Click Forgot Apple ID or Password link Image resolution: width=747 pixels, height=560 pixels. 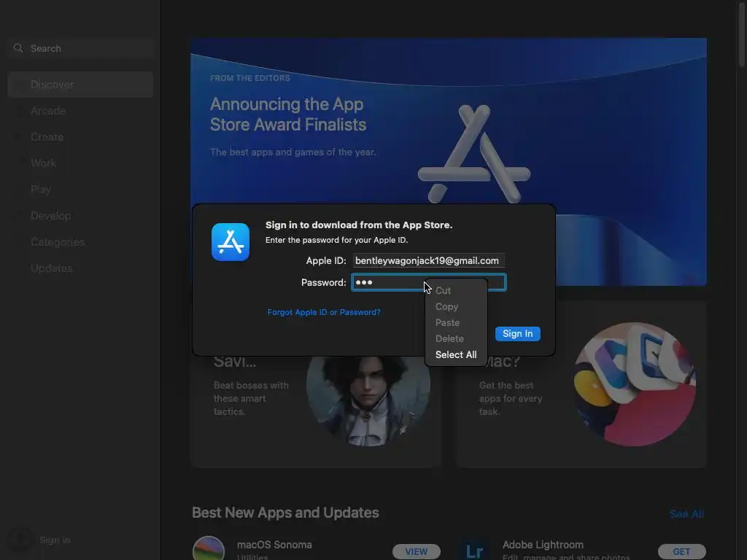click(x=324, y=312)
